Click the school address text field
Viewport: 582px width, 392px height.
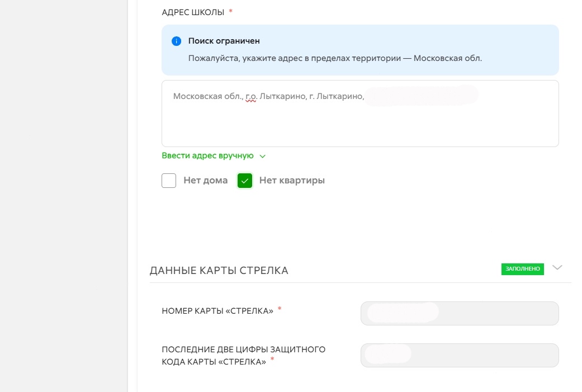coord(360,120)
